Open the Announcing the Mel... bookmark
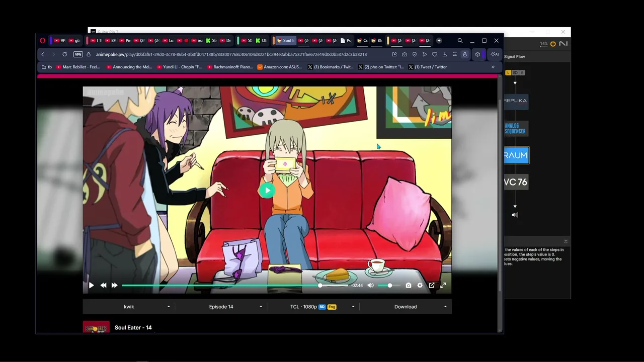This screenshot has width=644, height=362. pos(129,67)
